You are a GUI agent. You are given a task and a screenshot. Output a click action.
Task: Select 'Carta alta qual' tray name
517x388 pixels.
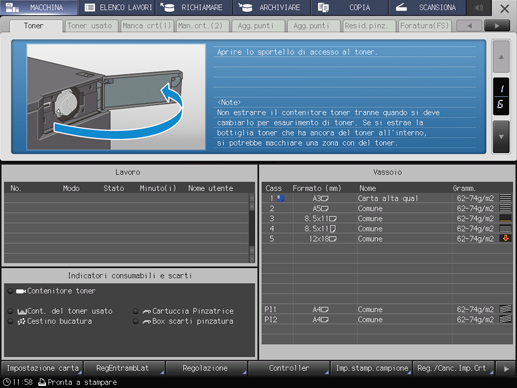pos(388,198)
